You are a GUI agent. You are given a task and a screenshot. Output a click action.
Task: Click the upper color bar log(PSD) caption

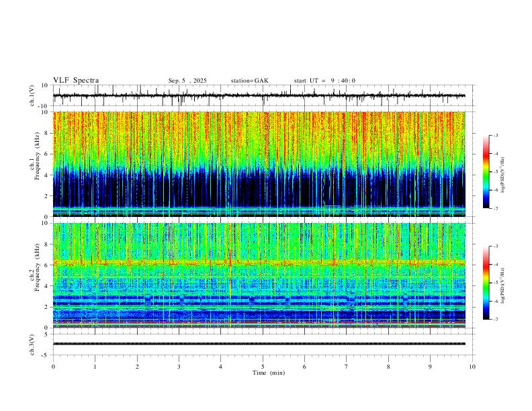pos(502,175)
